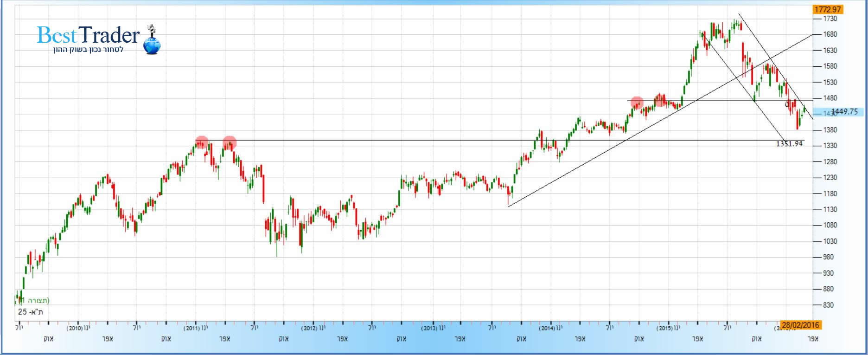Click the green (תצורה 1) label
This screenshot has height=355, width=868.
coord(32,300)
